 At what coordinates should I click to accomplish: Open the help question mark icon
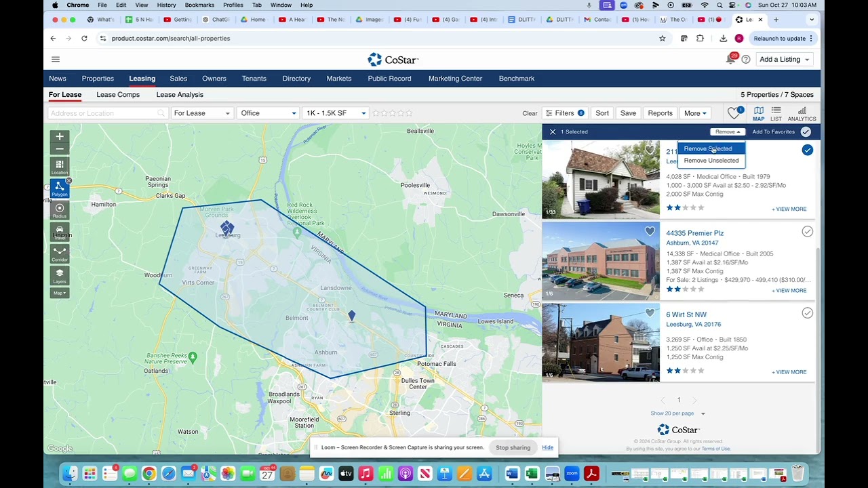click(746, 60)
